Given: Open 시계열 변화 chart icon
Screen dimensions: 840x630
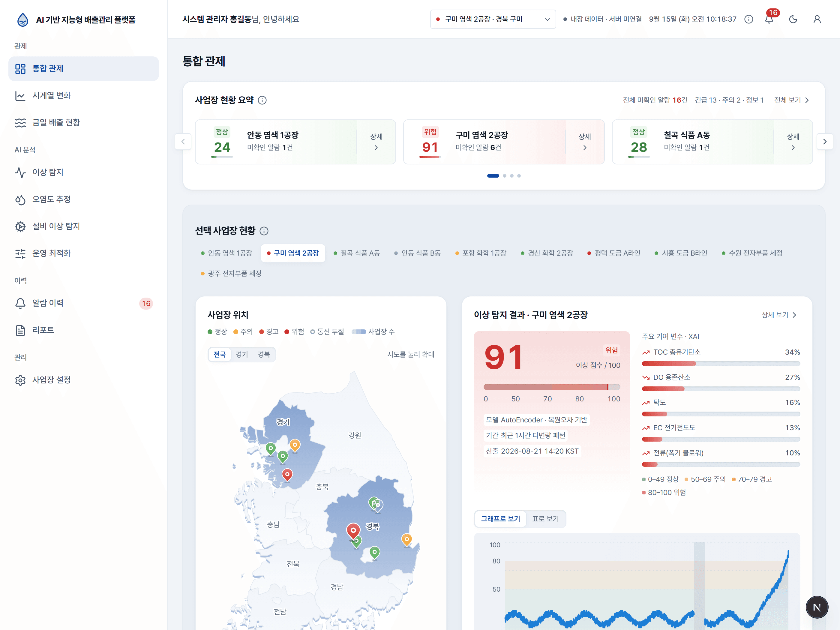Looking at the screenshot, I should 20,96.
